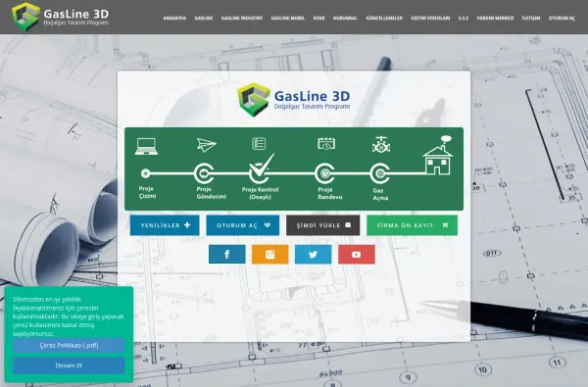Open the GASLINE menu item
Image resolution: width=588 pixels, height=387 pixels.
tap(204, 18)
